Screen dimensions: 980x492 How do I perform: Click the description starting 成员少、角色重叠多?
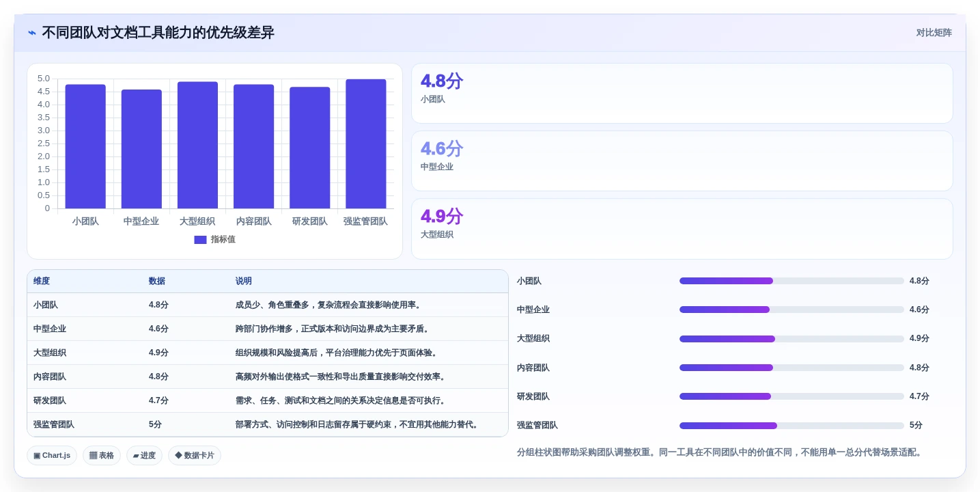[x=329, y=305]
